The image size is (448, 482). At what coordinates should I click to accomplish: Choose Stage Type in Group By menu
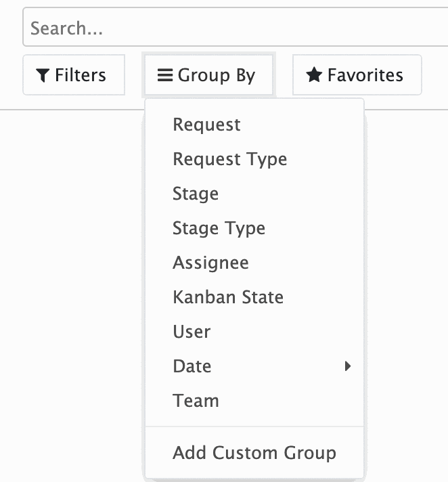pos(254,228)
